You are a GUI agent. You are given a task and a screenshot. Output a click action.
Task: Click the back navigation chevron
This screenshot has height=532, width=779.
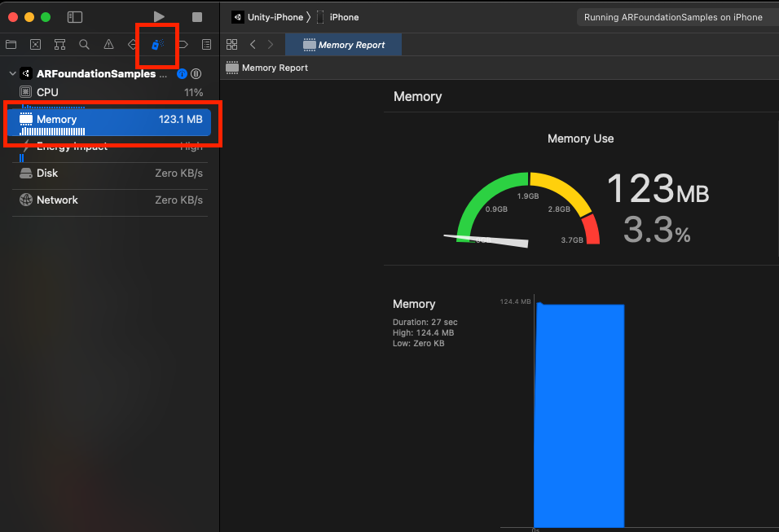(x=253, y=45)
